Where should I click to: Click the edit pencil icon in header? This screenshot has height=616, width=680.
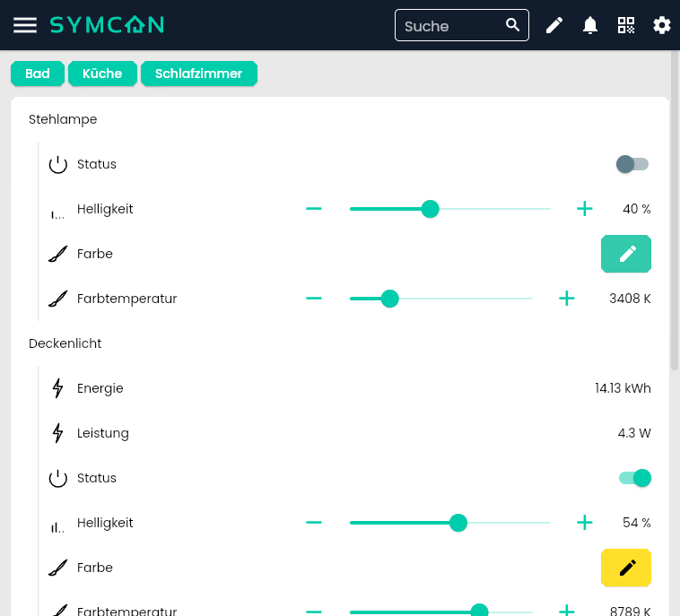tap(554, 25)
